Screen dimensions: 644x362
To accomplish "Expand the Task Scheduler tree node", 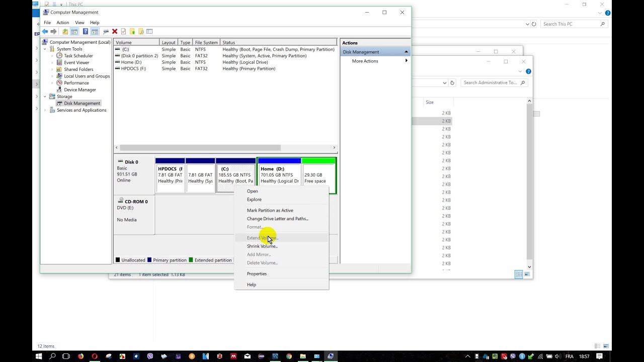I will (x=52, y=56).
